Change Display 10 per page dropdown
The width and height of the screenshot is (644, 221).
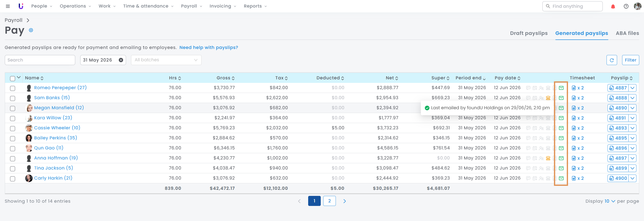610,201
